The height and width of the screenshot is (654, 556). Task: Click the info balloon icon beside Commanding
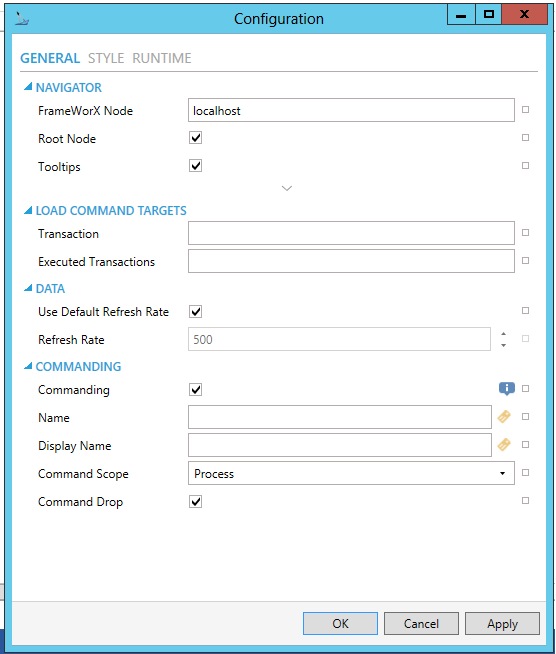click(x=506, y=389)
